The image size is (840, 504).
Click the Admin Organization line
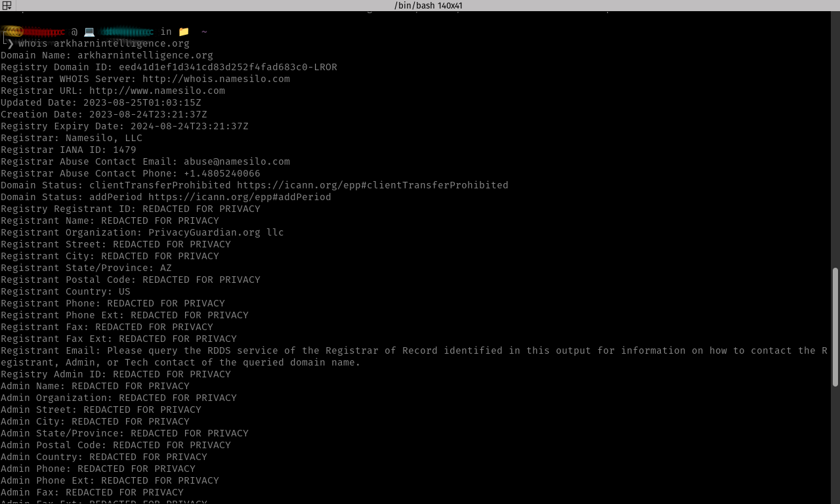tap(119, 398)
